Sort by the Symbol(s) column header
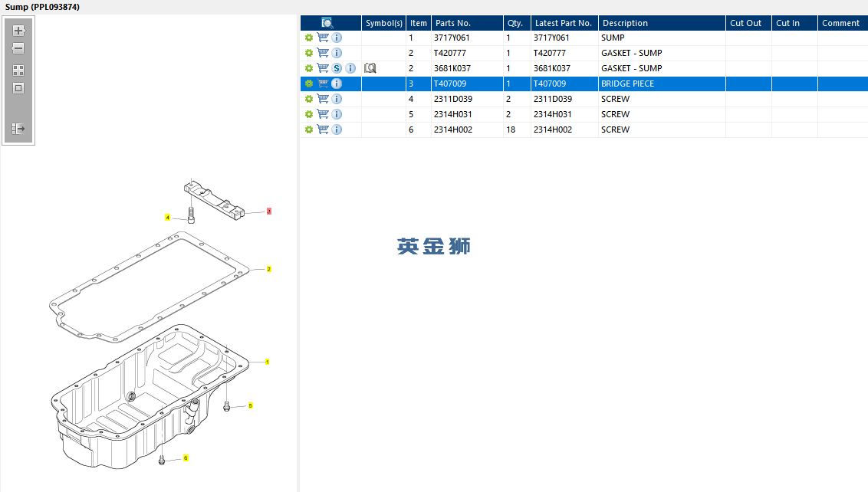868x492 pixels. [x=383, y=23]
